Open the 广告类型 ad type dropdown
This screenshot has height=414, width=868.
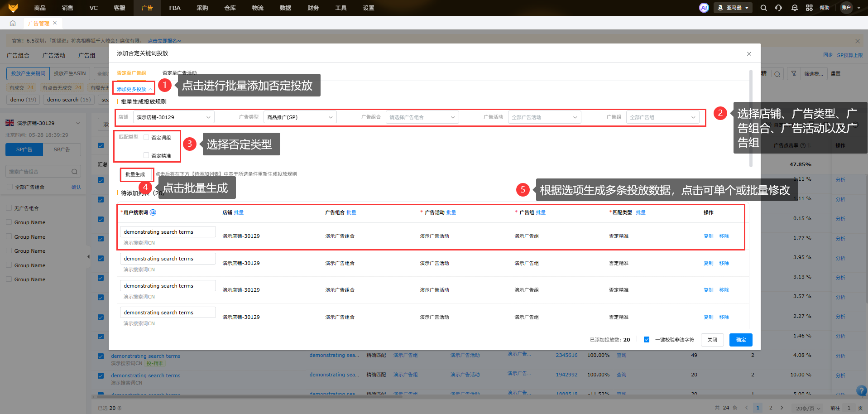[300, 117]
